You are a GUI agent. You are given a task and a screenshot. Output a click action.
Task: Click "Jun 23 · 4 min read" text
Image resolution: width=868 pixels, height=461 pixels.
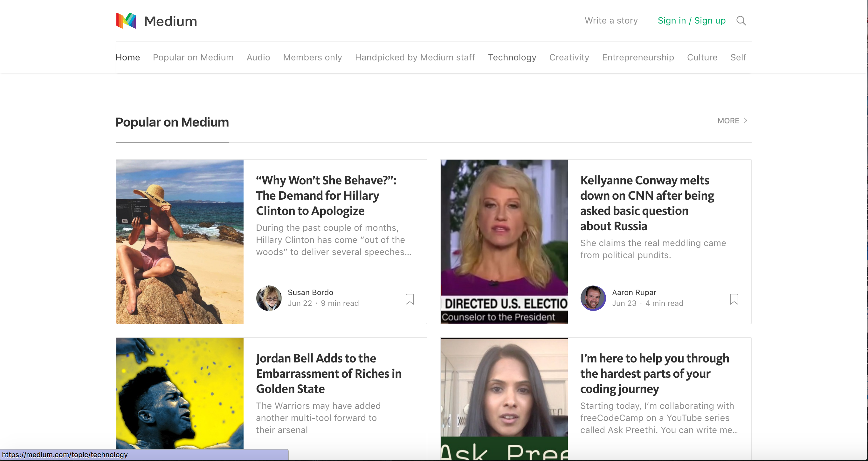pyautogui.click(x=648, y=303)
